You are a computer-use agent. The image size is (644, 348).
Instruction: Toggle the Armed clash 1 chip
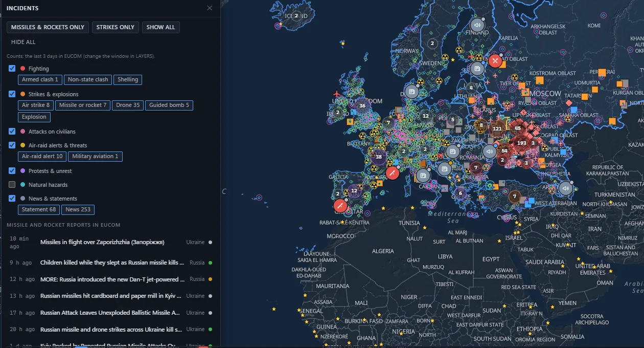[x=40, y=79]
